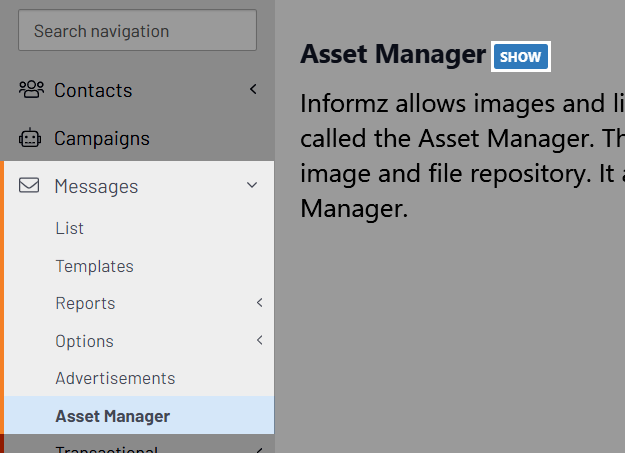Select Reports text in Messages submenu
The width and height of the screenshot is (625, 453).
pyautogui.click(x=85, y=303)
